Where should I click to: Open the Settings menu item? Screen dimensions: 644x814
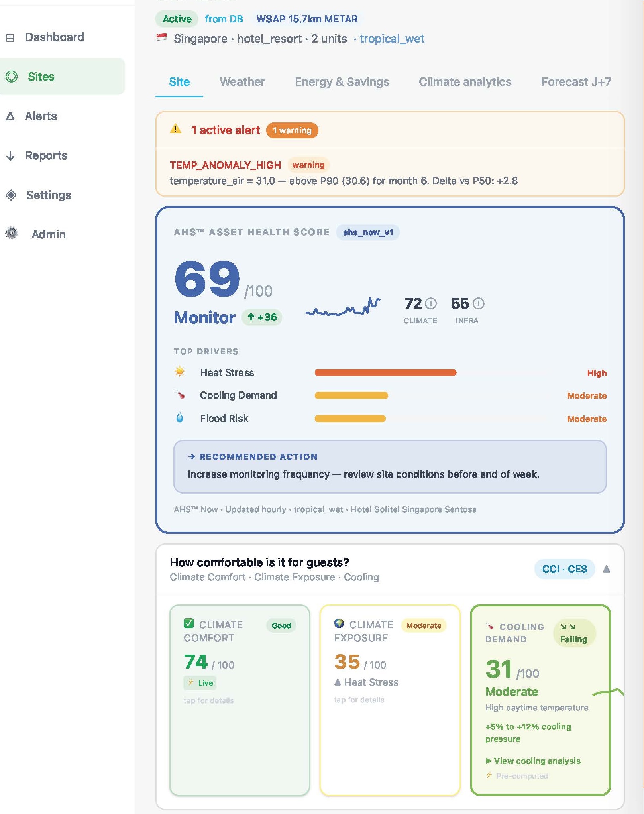[x=49, y=195]
